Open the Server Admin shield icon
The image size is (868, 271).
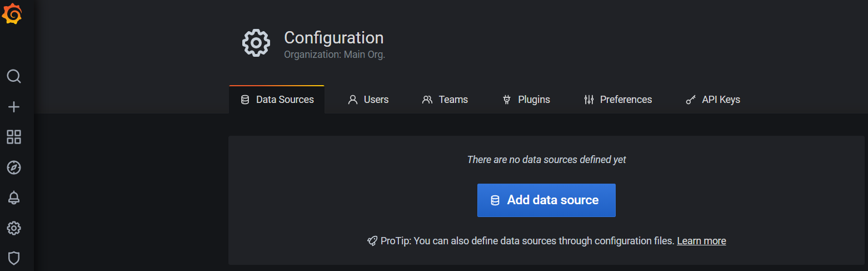[14, 258]
